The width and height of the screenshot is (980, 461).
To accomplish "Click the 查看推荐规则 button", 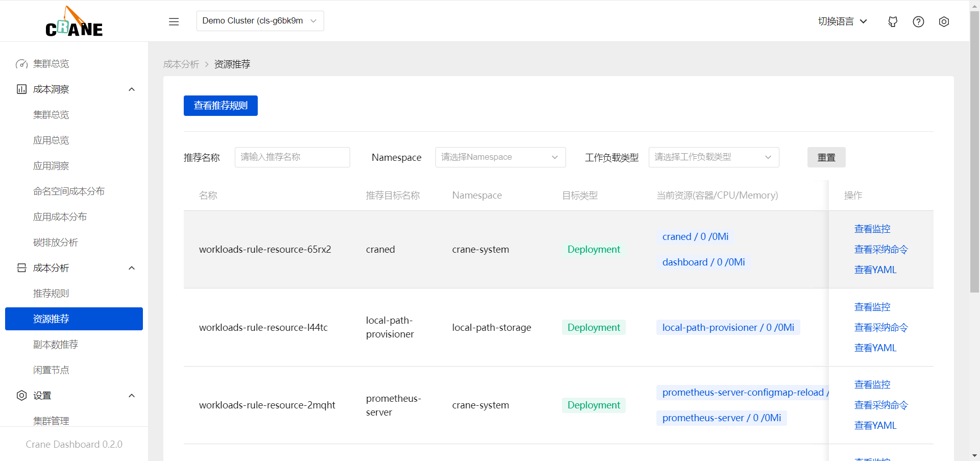I will point(220,106).
